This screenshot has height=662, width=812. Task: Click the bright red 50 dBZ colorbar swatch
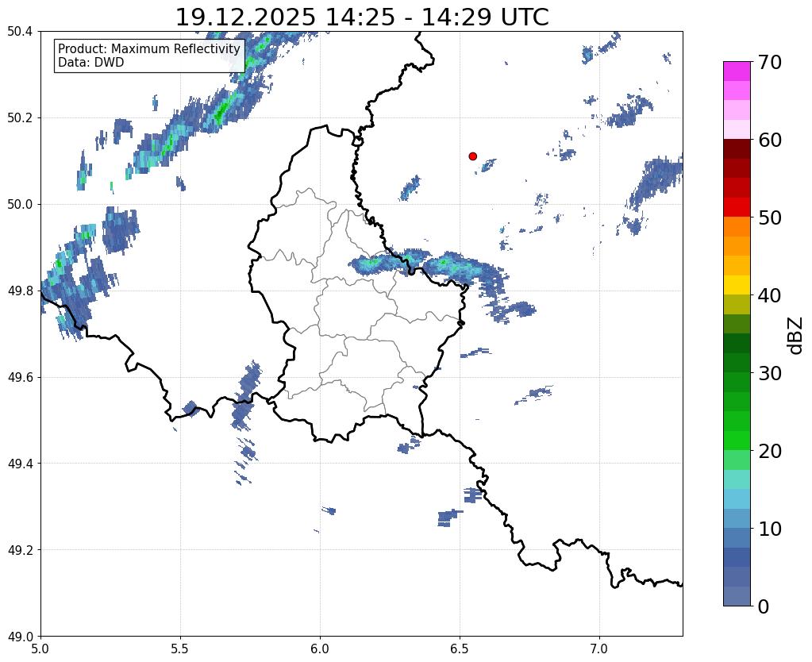pos(737,208)
